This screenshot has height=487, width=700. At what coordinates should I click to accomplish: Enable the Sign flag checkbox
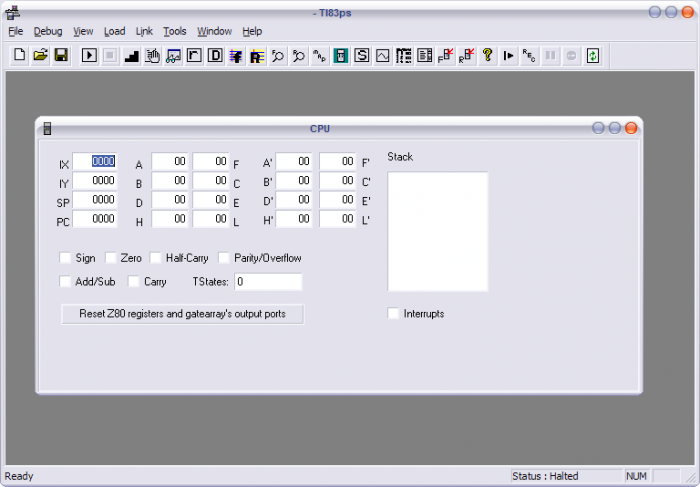pyautogui.click(x=66, y=258)
